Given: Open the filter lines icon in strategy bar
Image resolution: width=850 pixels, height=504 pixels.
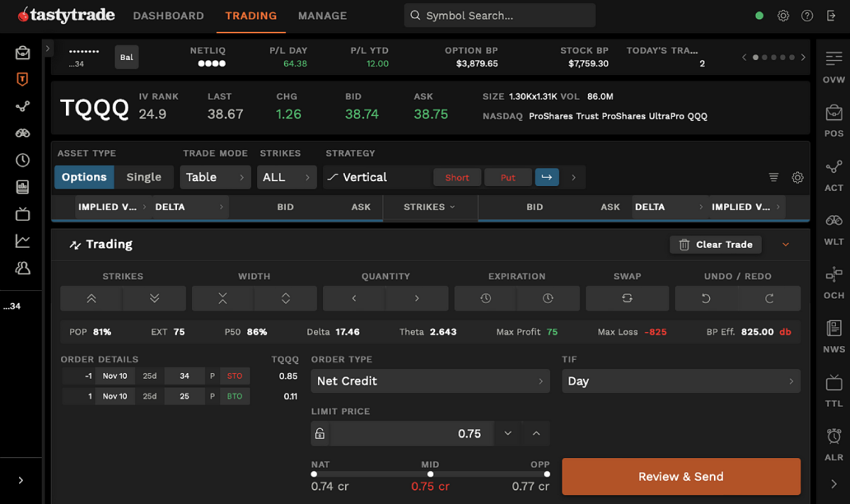Looking at the screenshot, I should pyautogui.click(x=773, y=177).
